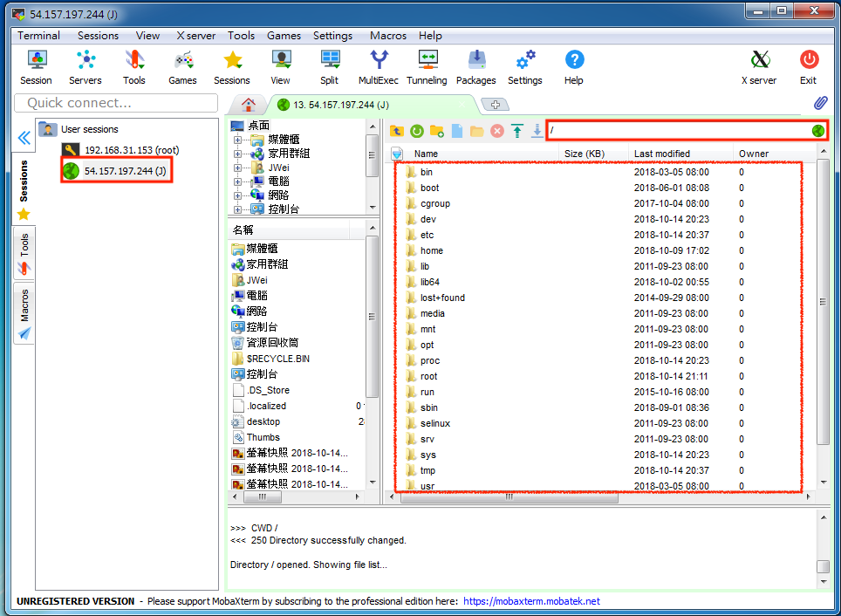Image resolution: width=841 pixels, height=616 pixels.
Task: Click the Packages toolbar icon
Action: click(x=476, y=67)
